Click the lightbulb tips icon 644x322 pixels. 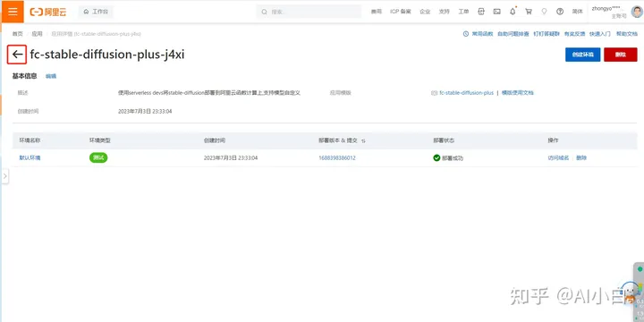(544, 12)
